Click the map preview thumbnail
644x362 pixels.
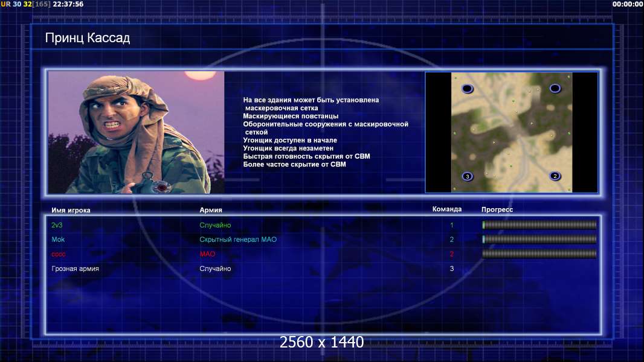pyautogui.click(x=511, y=132)
